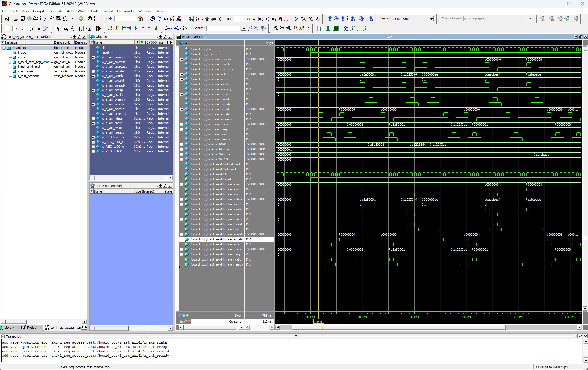Viewport: 588px width, 370px height.
Task: Click the Insert Cursor icon
Action: click(x=110, y=28)
